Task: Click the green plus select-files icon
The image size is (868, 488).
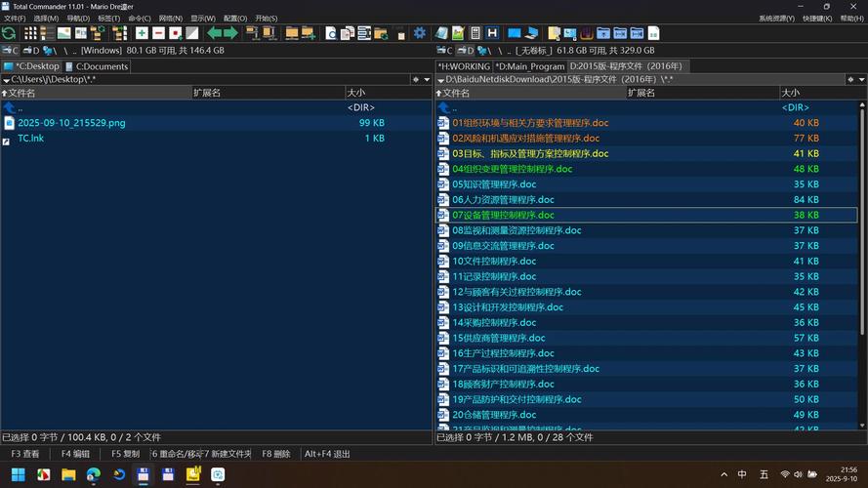Action: [142, 33]
